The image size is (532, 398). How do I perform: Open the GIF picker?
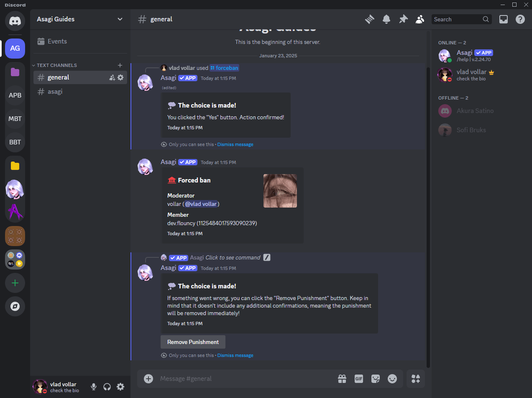(x=359, y=379)
